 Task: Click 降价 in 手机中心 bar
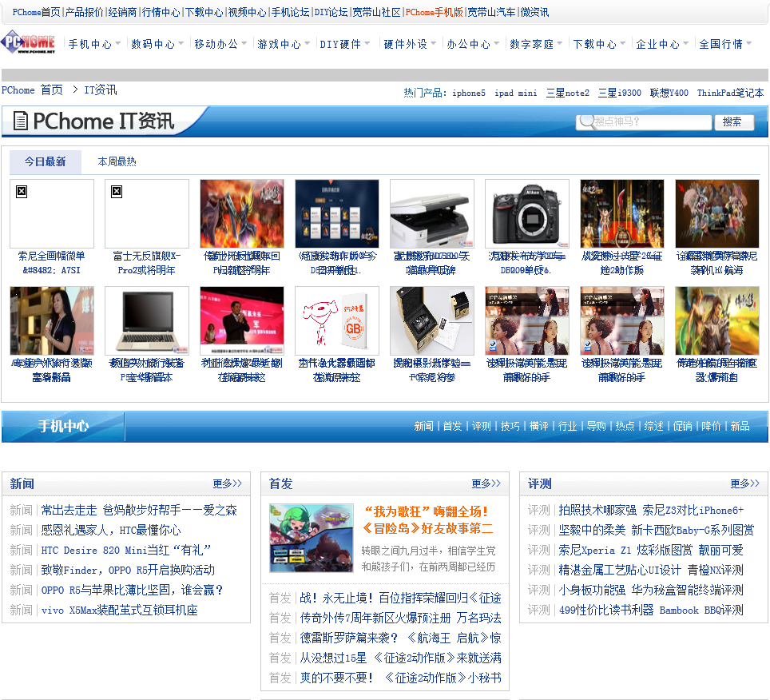click(x=711, y=426)
